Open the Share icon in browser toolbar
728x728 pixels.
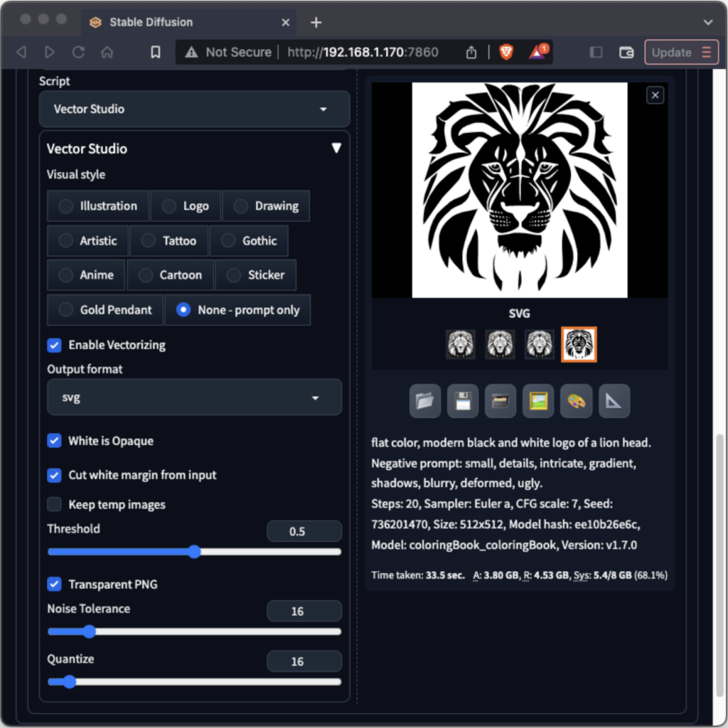pos(471,51)
